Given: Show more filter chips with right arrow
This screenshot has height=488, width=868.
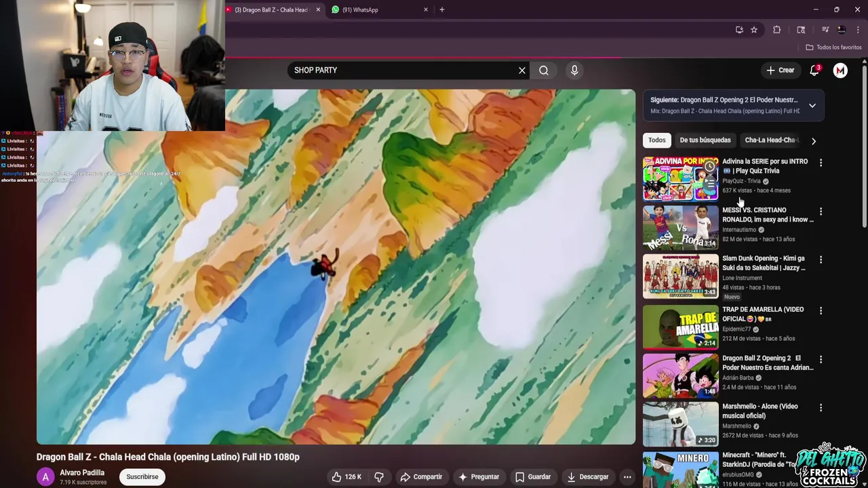Looking at the screenshot, I should click(x=814, y=141).
